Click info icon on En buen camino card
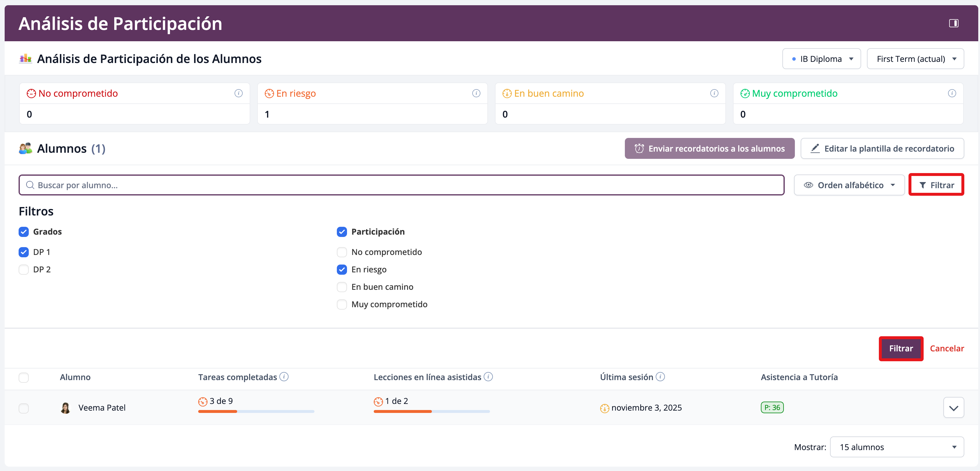 (x=714, y=93)
